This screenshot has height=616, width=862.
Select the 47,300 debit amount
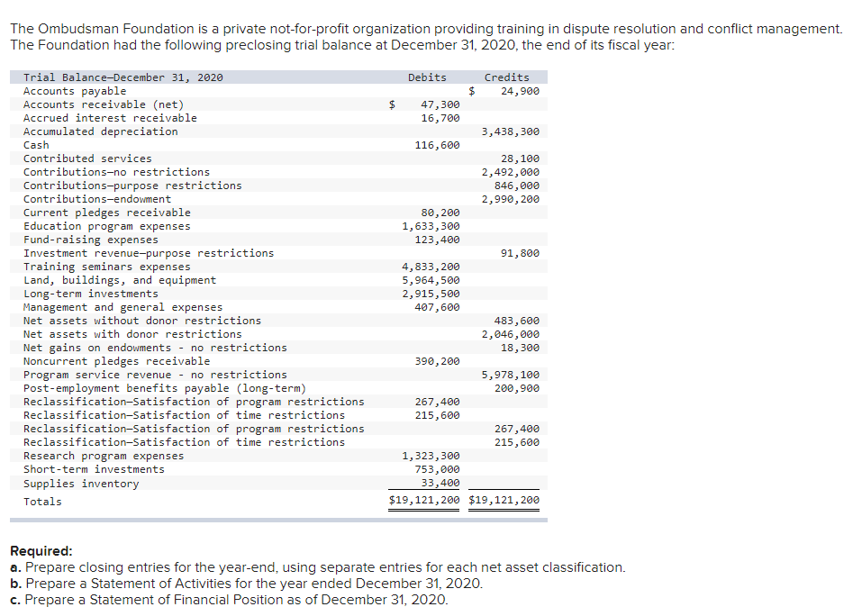coord(440,104)
